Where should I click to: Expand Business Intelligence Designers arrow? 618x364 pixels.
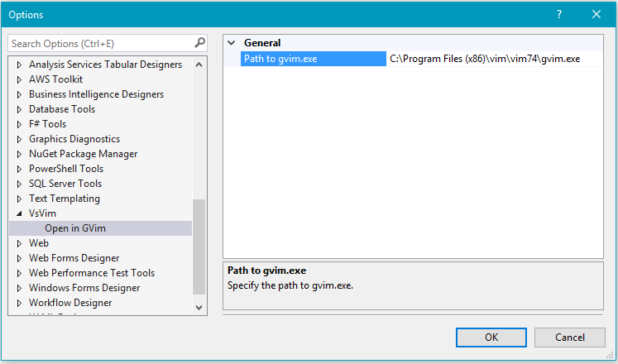tap(19, 94)
